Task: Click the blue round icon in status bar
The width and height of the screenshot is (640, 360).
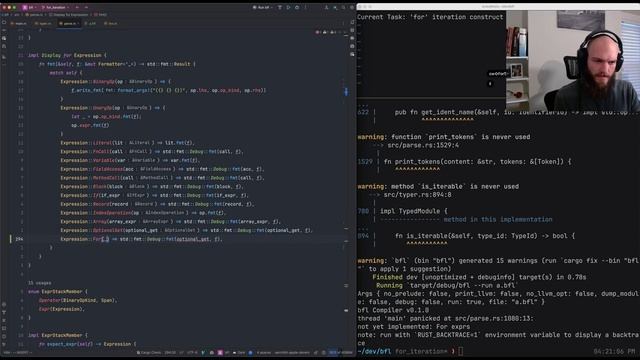Action: coord(251,353)
